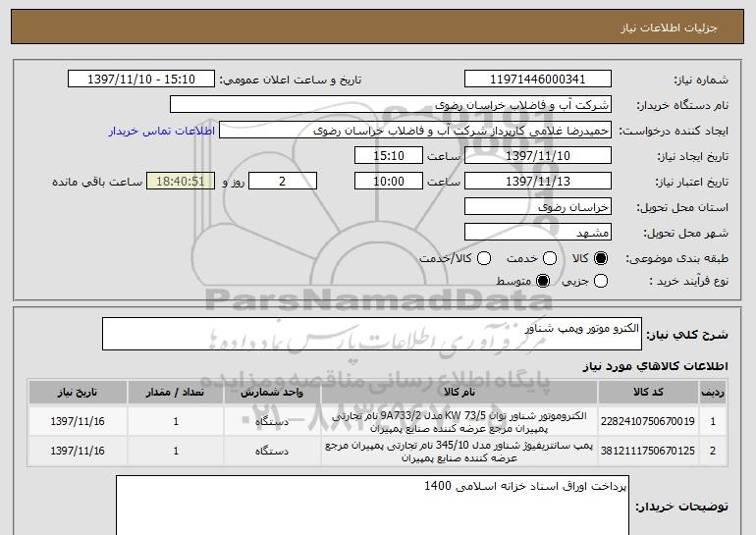This screenshot has height=535, width=756.
Task: Click the request creator field حمیدرضا غلامی
Action: (415, 131)
